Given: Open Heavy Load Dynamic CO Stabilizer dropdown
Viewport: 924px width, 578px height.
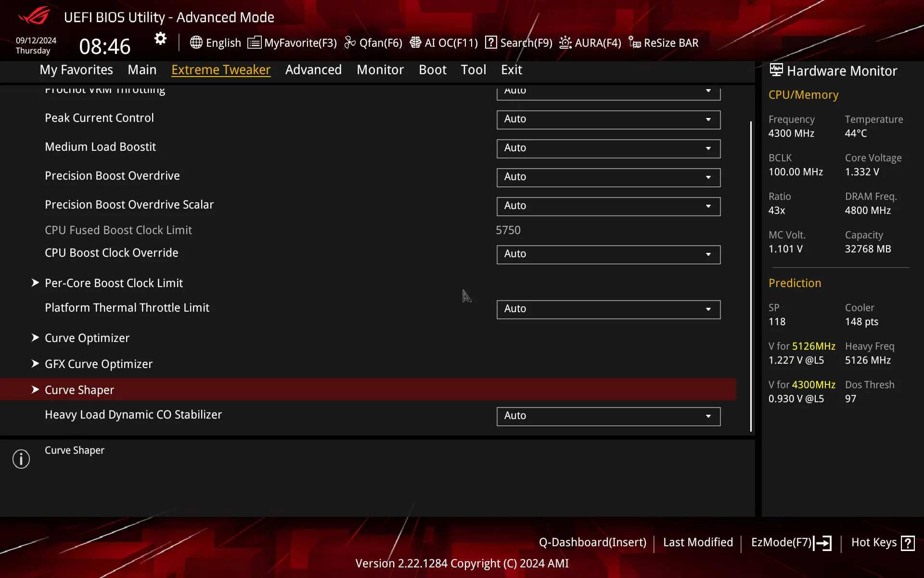Looking at the screenshot, I should click(608, 416).
